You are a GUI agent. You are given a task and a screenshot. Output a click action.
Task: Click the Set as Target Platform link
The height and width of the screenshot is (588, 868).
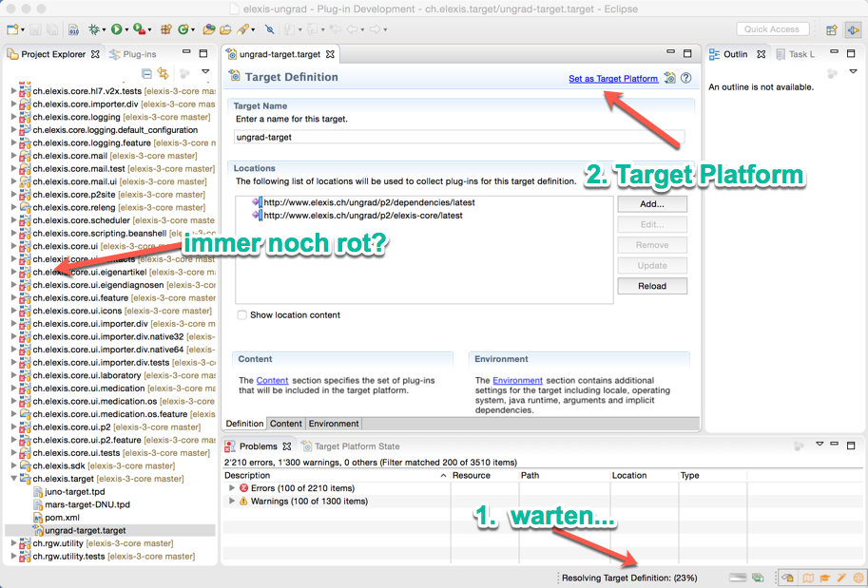coord(613,79)
